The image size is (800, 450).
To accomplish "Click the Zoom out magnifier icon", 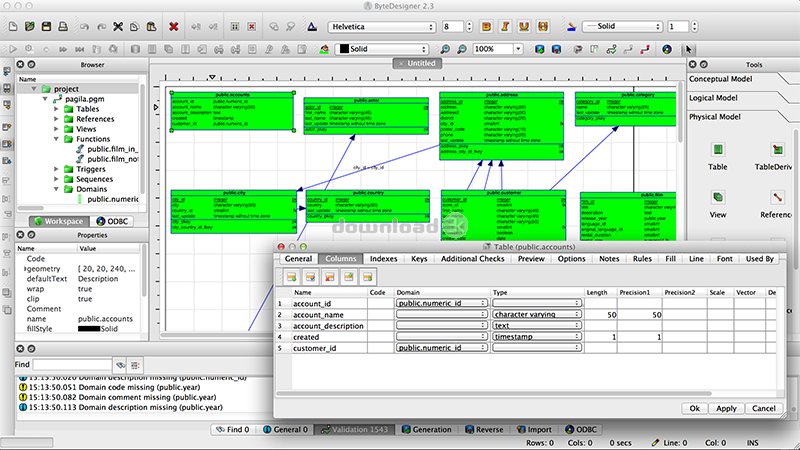I will [x=462, y=49].
